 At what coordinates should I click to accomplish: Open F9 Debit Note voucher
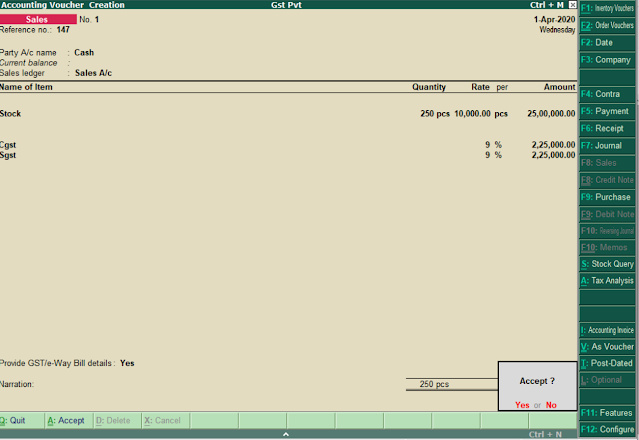pos(607,214)
